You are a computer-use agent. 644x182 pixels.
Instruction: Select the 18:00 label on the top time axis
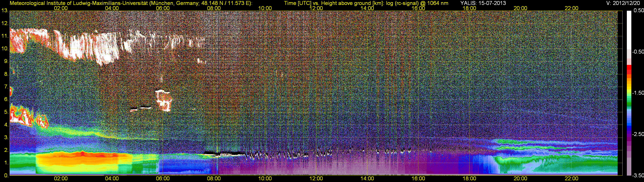coord(469,8)
